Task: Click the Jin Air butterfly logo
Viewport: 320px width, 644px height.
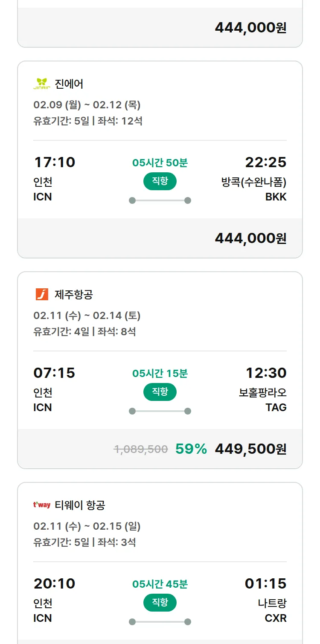Action: pyautogui.click(x=42, y=84)
